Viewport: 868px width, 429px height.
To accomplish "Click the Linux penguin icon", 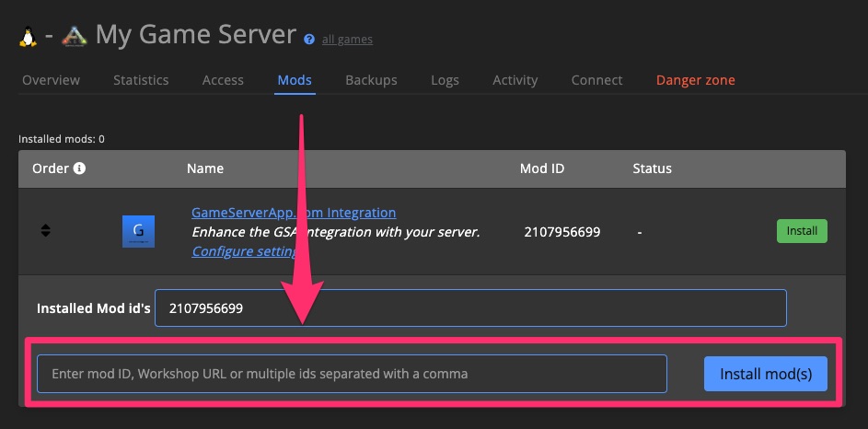I will tap(28, 37).
